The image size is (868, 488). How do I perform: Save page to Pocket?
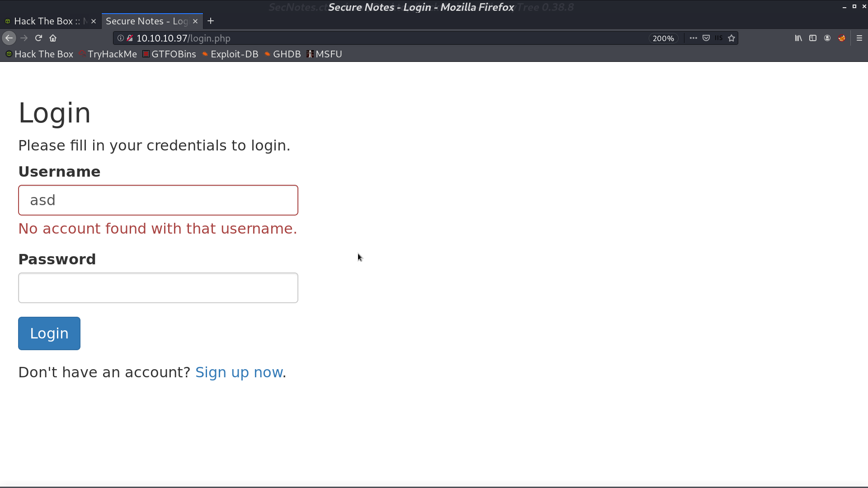(x=706, y=38)
